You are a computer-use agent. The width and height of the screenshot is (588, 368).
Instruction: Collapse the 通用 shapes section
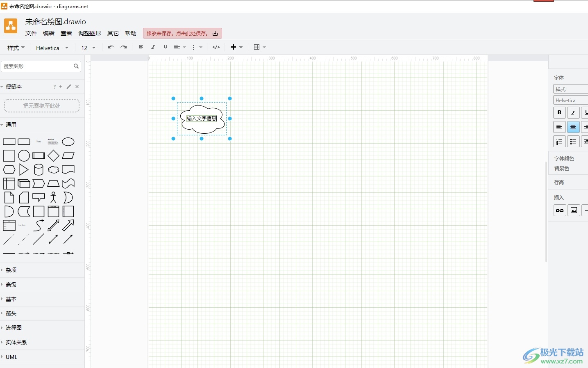(x=11, y=125)
